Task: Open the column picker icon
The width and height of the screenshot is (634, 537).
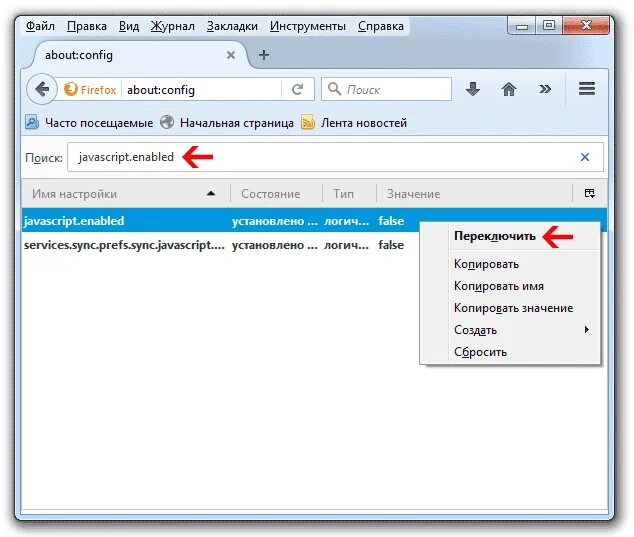Action: (590, 193)
